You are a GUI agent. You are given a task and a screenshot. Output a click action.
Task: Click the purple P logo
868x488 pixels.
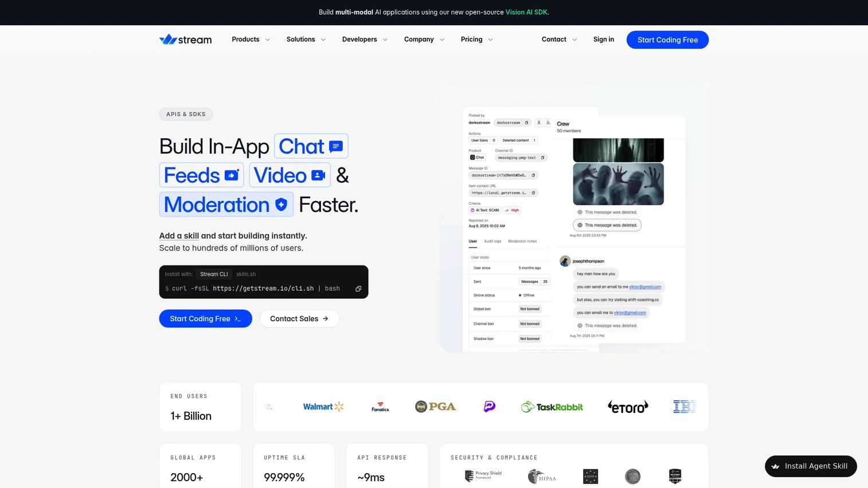pyautogui.click(x=490, y=407)
